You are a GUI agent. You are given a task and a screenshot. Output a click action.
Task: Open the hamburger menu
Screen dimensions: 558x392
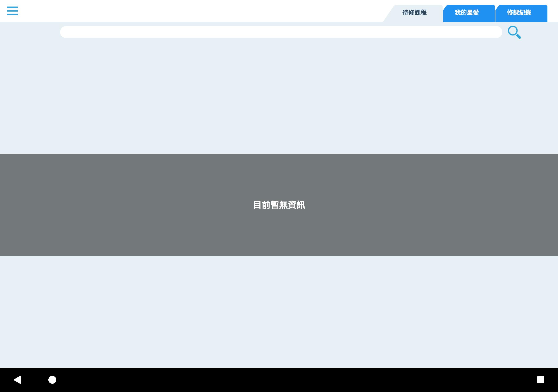[x=12, y=11]
